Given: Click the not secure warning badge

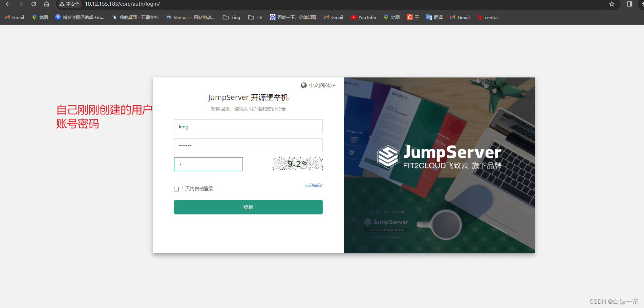Looking at the screenshot, I should tap(69, 4).
